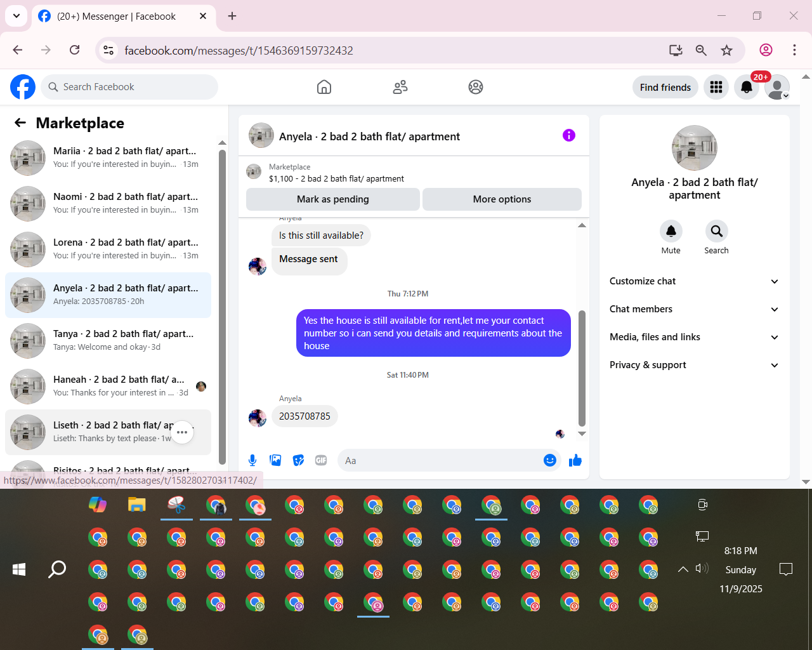
Task: Click the Mark as pending button
Action: 333,199
